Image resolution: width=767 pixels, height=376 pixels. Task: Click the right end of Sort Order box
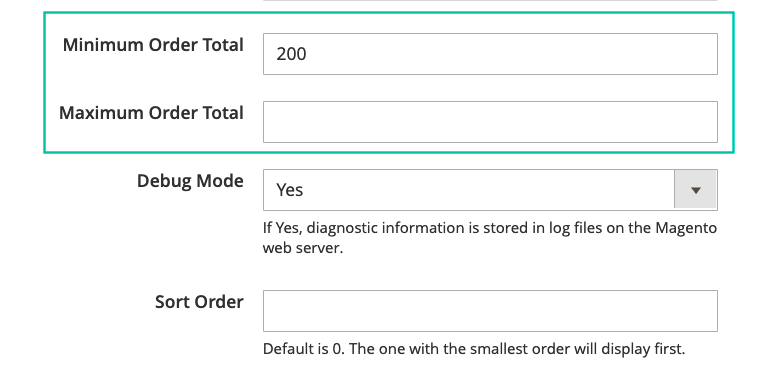coord(704,311)
